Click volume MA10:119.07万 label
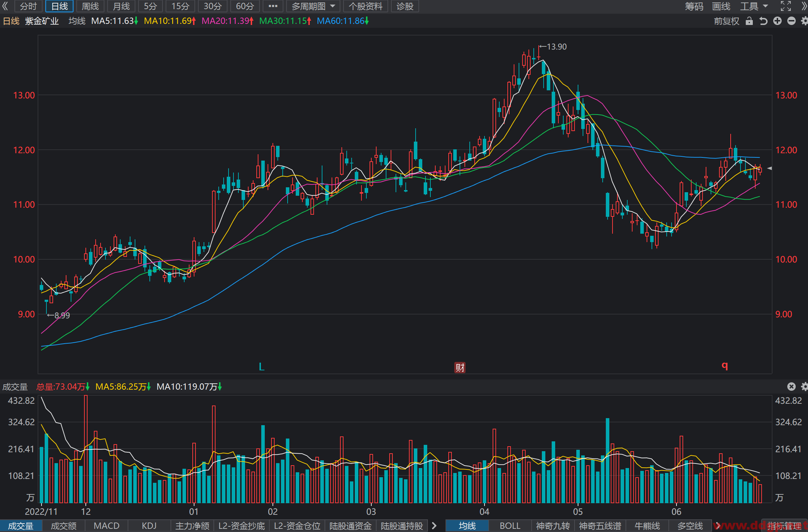Screen dimensions: 808x532 tap(189, 387)
